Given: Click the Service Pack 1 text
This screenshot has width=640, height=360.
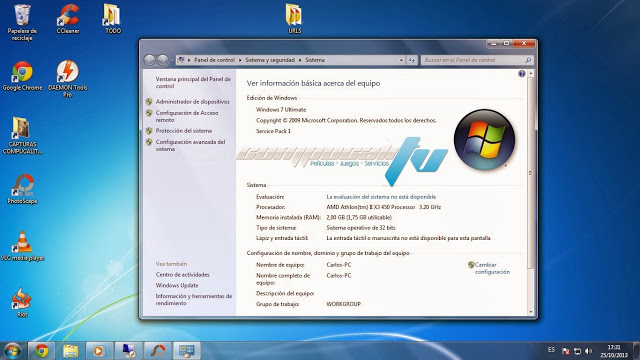Looking at the screenshot, I should point(273,131).
